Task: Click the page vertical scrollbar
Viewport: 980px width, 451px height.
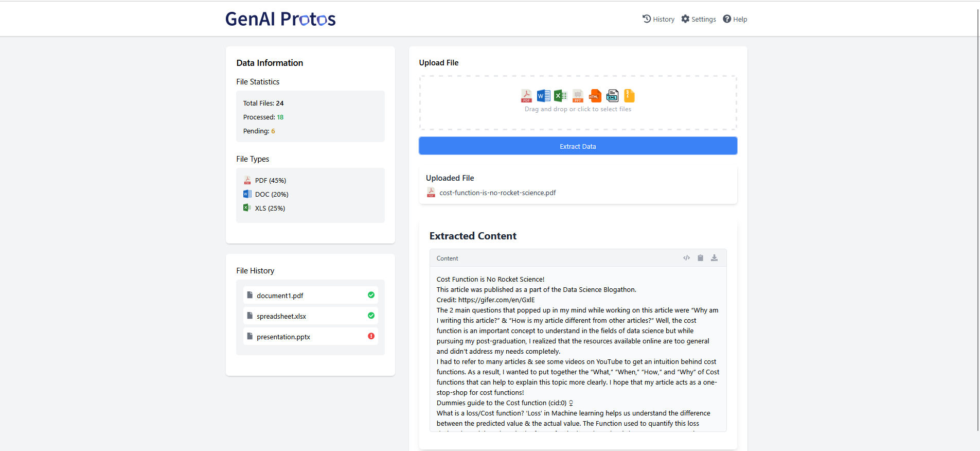Action: (x=977, y=219)
